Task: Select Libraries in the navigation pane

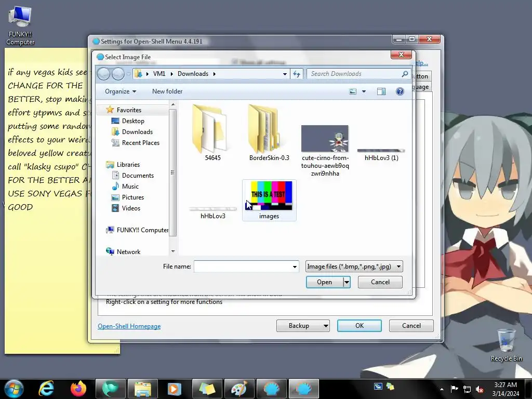Action: click(x=128, y=165)
